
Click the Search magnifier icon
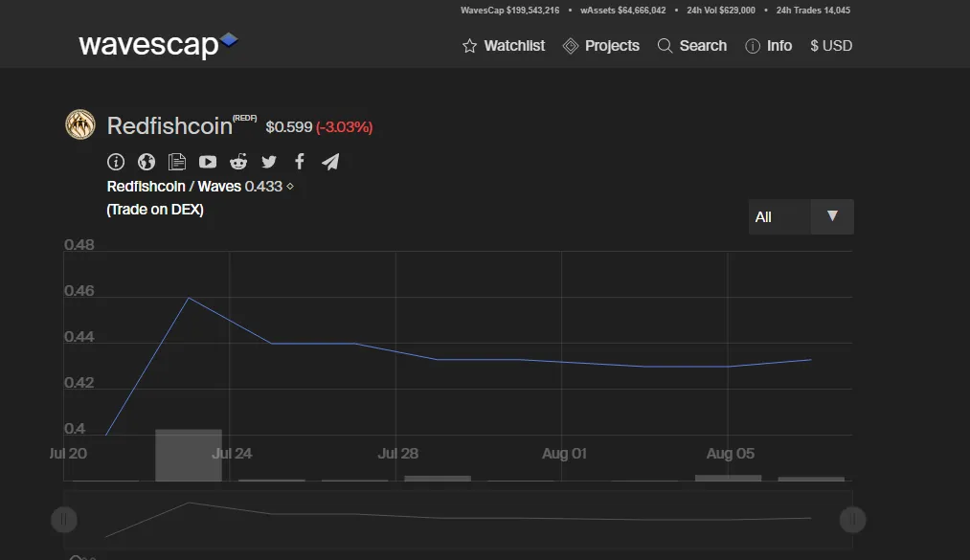665,46
